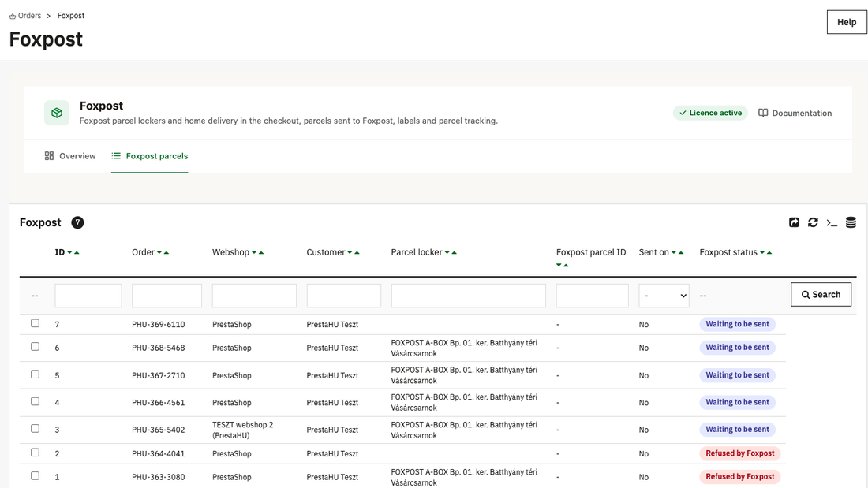This screenshot has height=488, width=868.
Task: Click the Documentation book icon
Action: (x=763, y=113)
